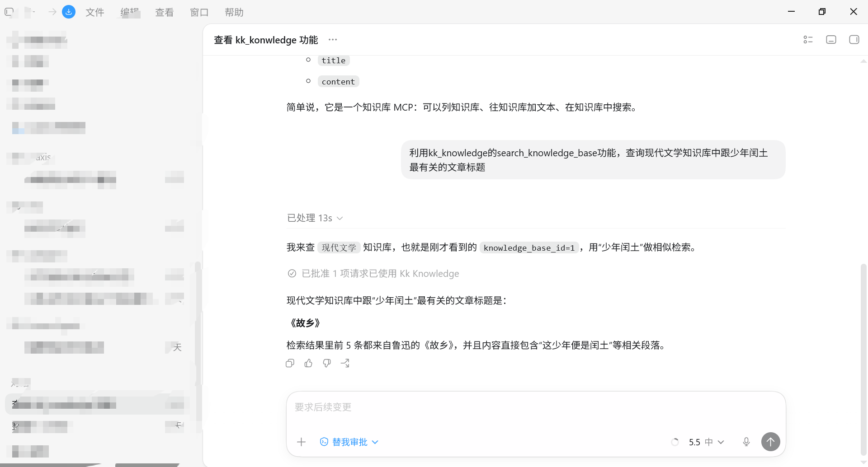
Task: Select the highlighted sidebar conversation row
Action: [x=97, y=405]
